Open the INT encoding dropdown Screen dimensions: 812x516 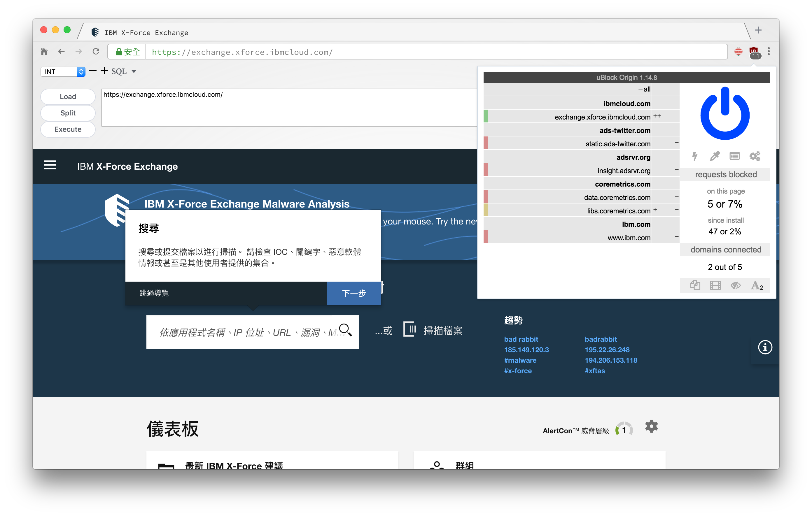63,71
